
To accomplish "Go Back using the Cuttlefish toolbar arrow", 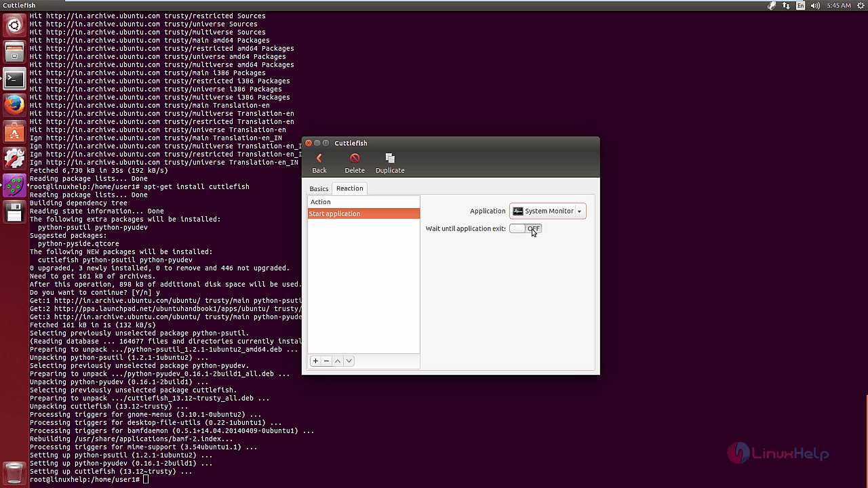I will coord(319,163).
